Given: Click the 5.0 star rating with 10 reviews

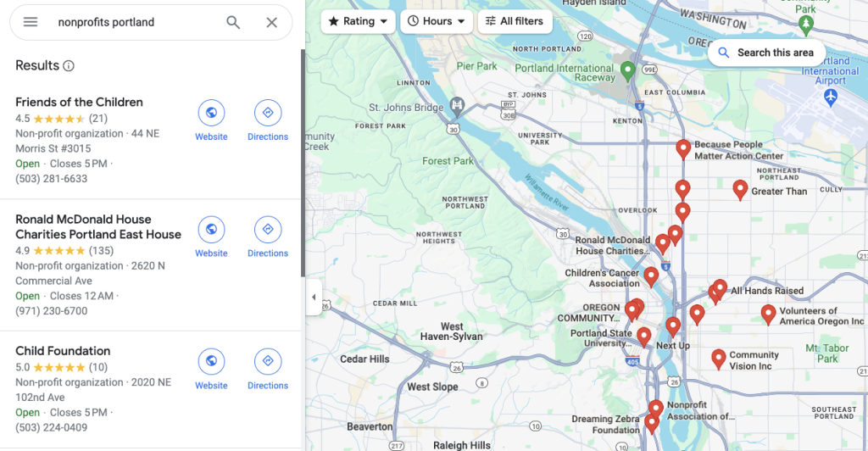Looking at the screenshot, I should coord(61,367).
